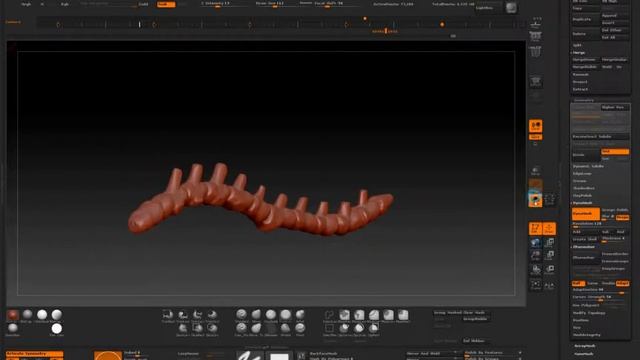Collapse the Merge section

click(x=579, y=53)
